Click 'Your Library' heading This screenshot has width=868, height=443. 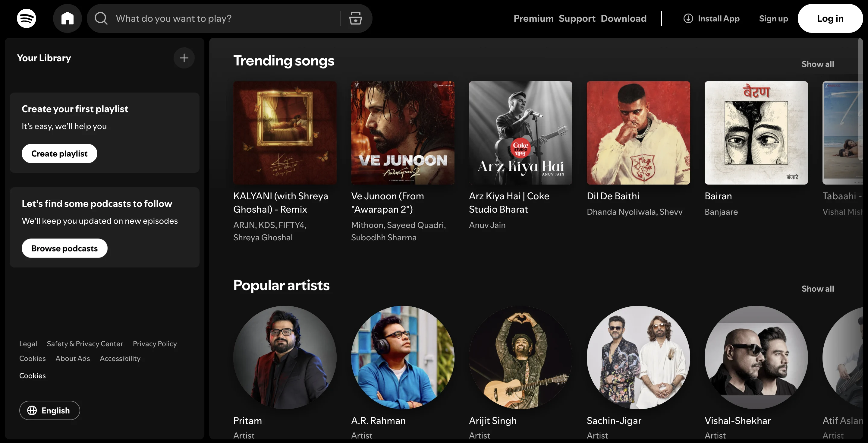pyautogui.click(x=44, y=58)
